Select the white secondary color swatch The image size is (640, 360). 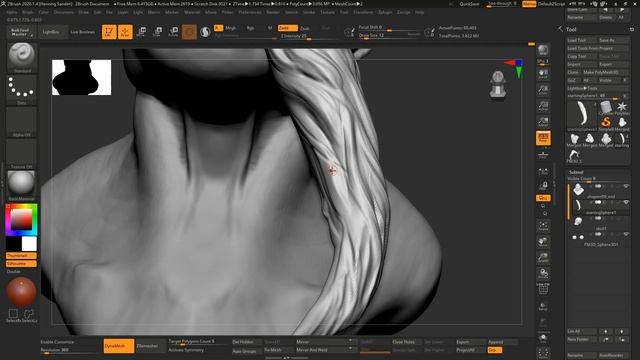tap(29, 244)
